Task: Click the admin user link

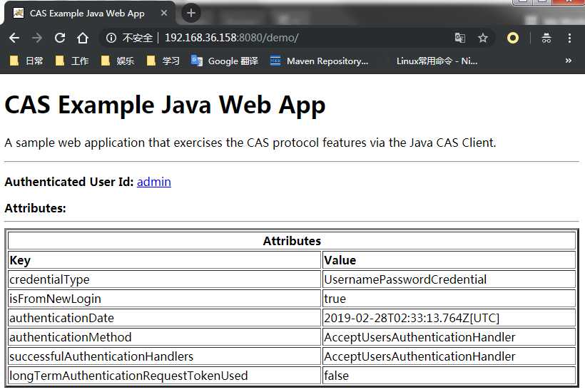Action: (153, 182)
